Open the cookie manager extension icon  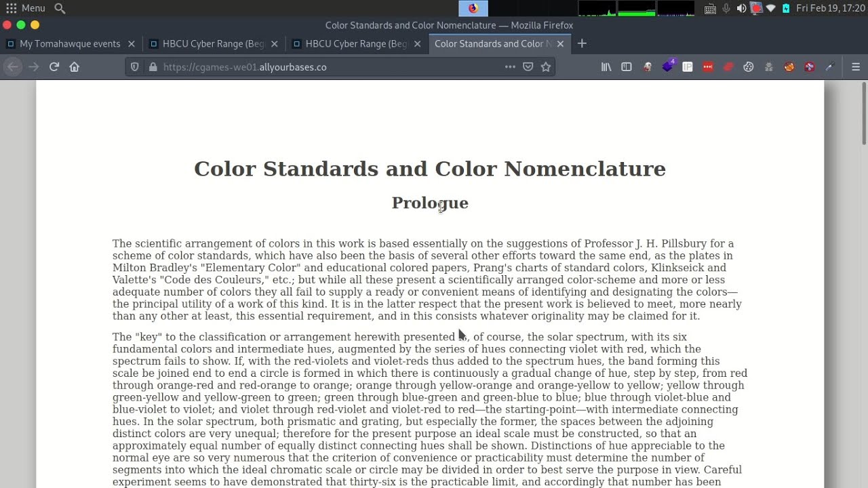click(x=749, y=67)
